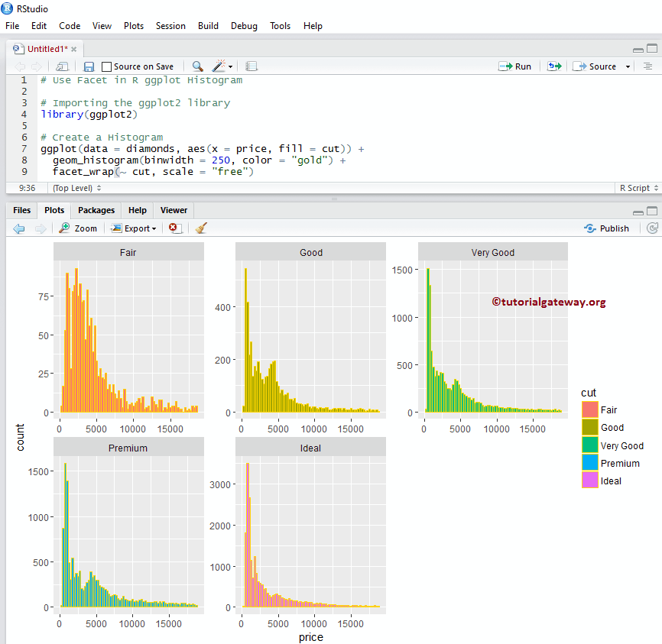Screen dimensions: 662x644
Task: Open the Source button dropdown arrow
Action: click(x=628, y=66)
